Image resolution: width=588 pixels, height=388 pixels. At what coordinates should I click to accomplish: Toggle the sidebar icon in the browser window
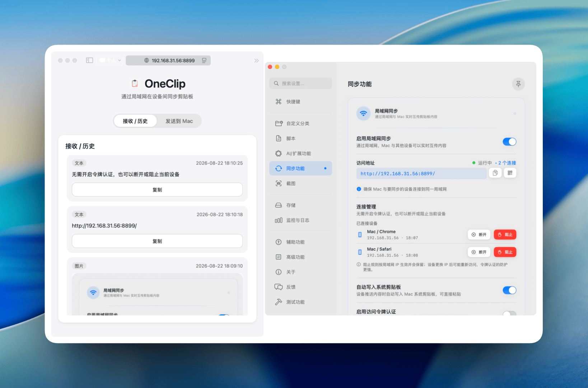pos(89,60)
